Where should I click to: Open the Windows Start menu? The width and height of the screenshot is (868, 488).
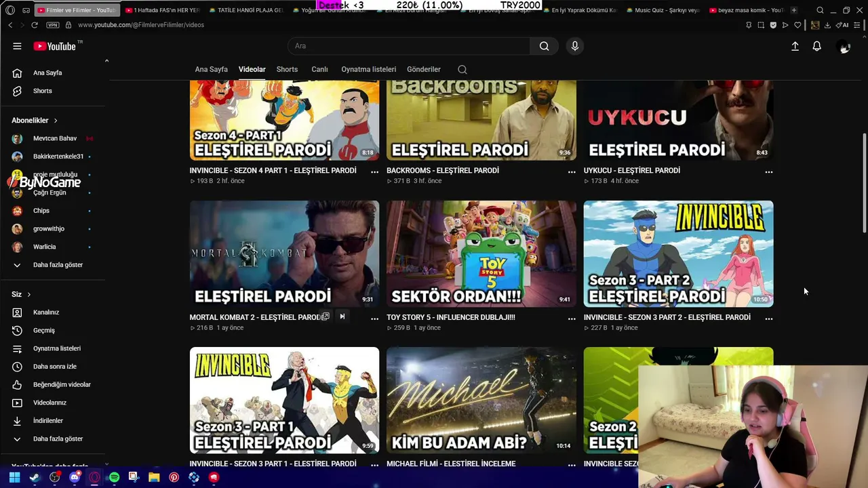(14, 477)
